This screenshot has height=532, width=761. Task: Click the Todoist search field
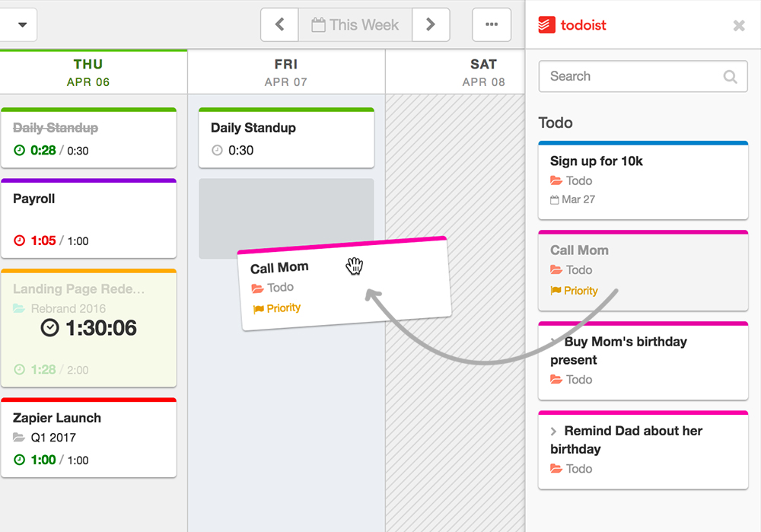(x=632, y=76)
